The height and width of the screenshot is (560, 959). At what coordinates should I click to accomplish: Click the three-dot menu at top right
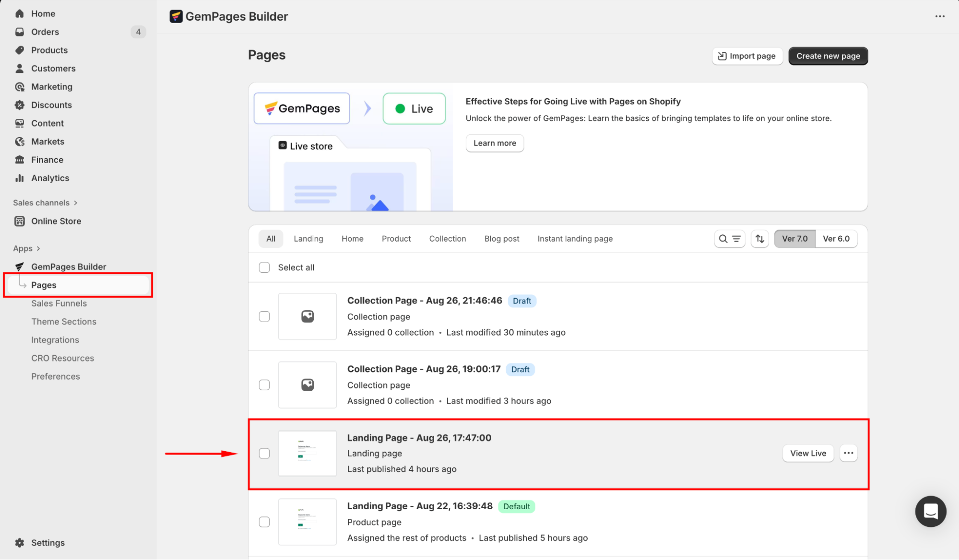(939, 16)
